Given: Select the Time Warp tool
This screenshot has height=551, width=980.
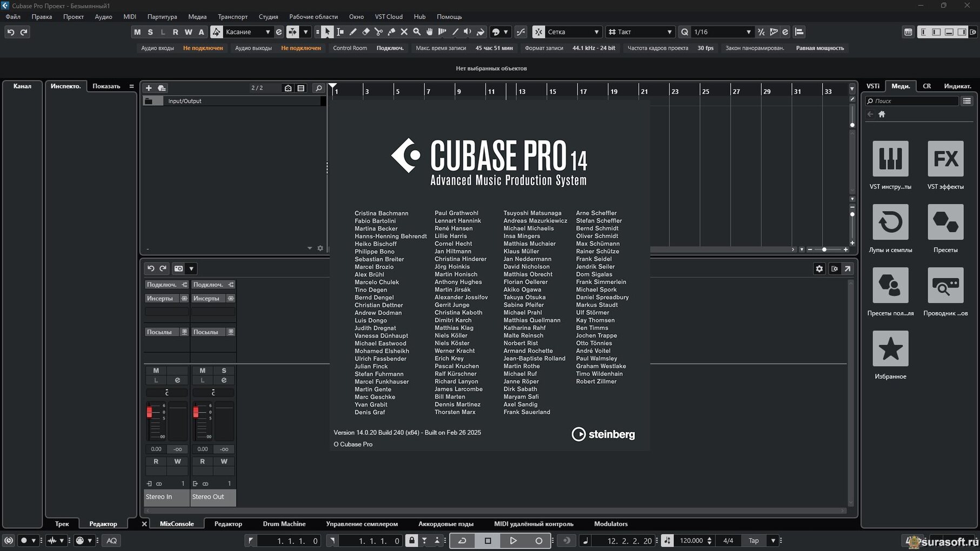Looking at the screenshot, I should (x=442, y=32).
